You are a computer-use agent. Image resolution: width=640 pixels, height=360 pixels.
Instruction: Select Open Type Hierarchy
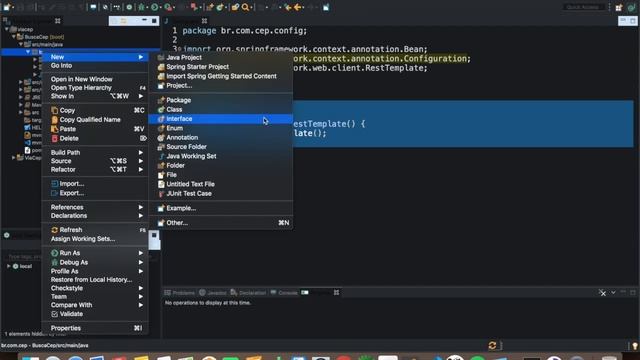pos(95,88)
